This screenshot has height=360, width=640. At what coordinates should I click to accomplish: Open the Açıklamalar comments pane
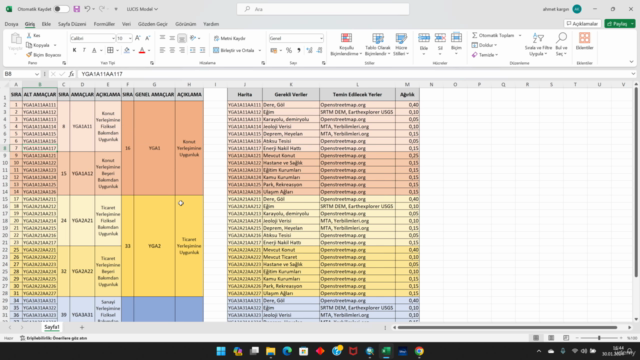coord(582,24)
